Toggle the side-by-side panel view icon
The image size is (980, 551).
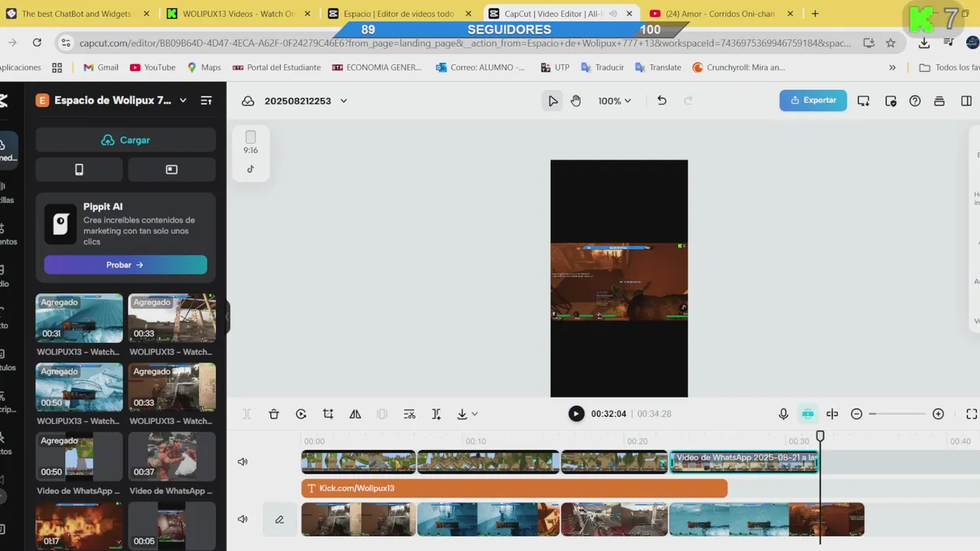(966, 101)
